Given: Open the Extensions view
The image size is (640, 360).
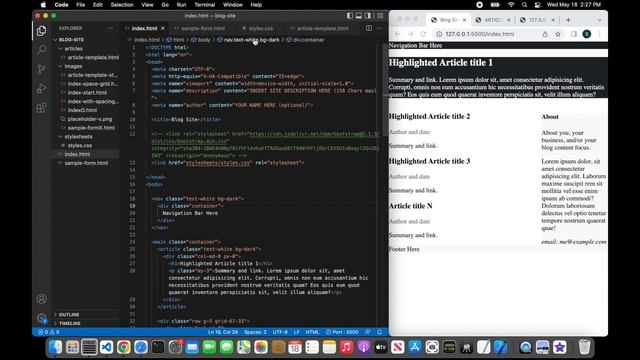Looking at the screenshot, I should (x=41, y=108).
